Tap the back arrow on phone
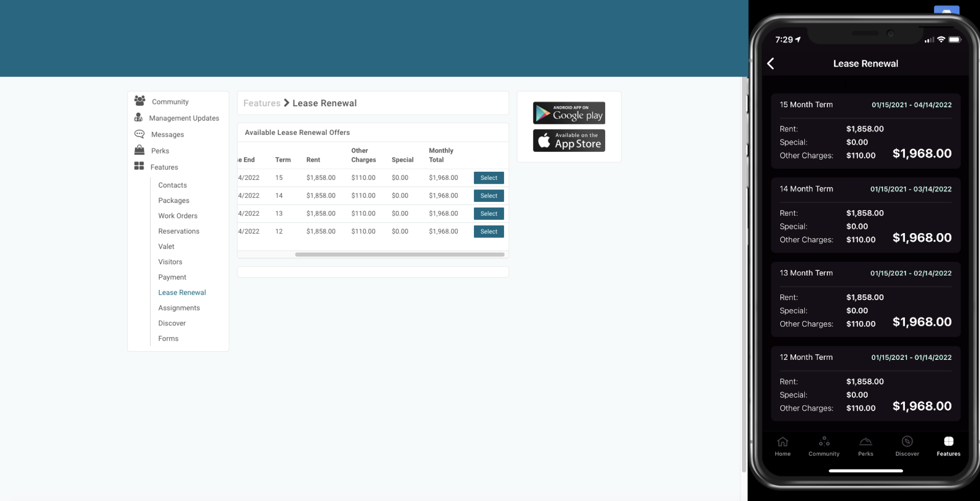 [770, 64]
